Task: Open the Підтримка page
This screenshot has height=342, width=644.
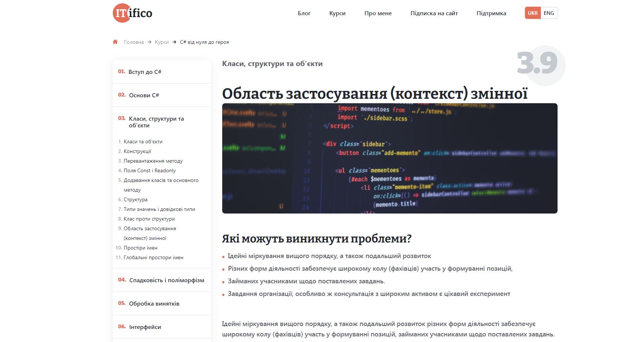Action: tap(491, 13)
